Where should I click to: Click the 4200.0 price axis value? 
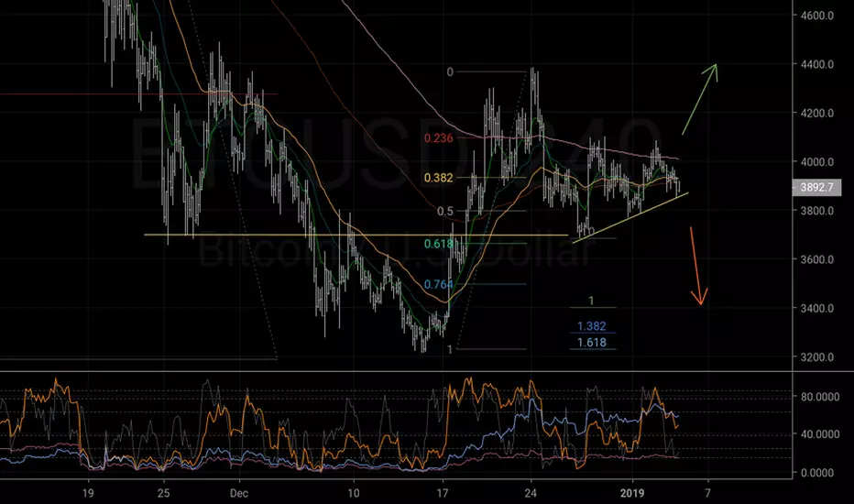coord(817,114)
